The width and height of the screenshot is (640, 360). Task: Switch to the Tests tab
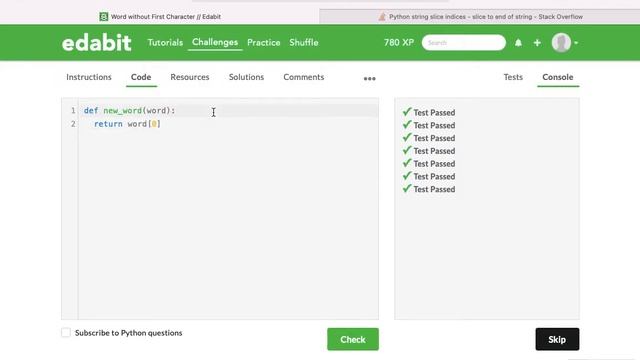[x=513, y=77]
